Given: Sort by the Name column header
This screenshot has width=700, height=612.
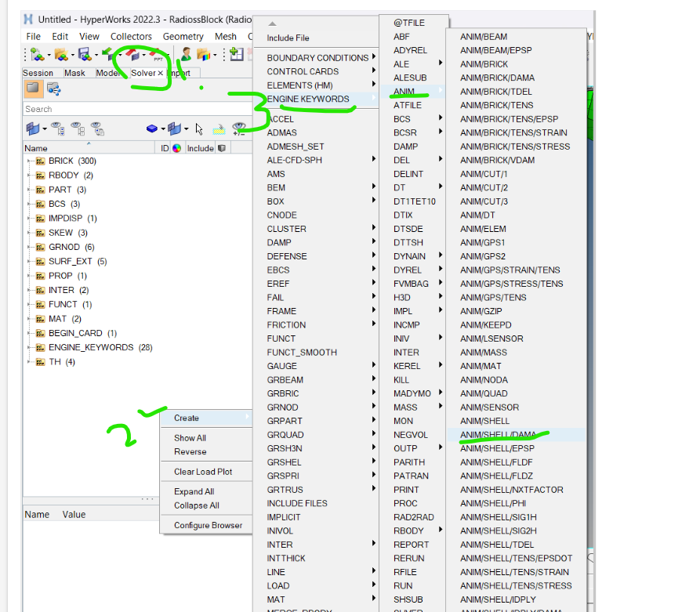Looking at the screenshot, I should pos(89,148).
